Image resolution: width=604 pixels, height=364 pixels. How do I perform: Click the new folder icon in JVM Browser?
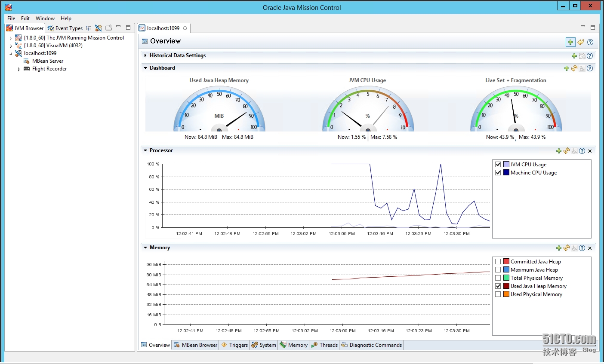point(108,28)
